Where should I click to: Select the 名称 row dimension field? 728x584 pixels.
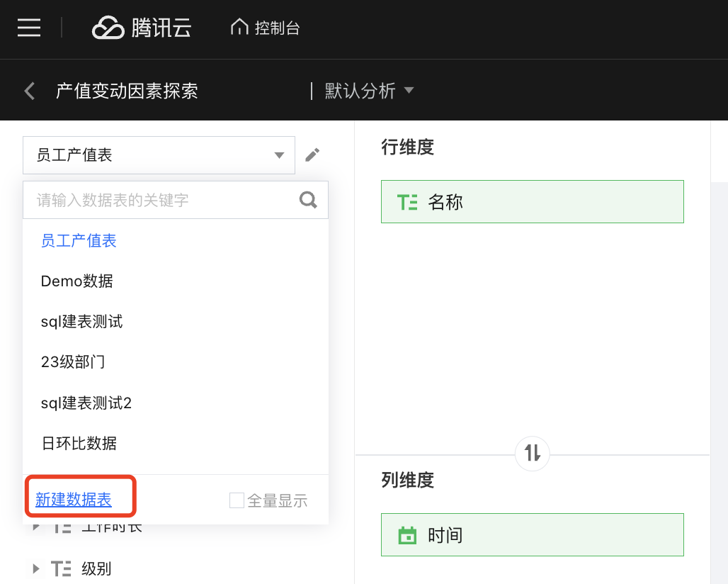pos(532,202)
